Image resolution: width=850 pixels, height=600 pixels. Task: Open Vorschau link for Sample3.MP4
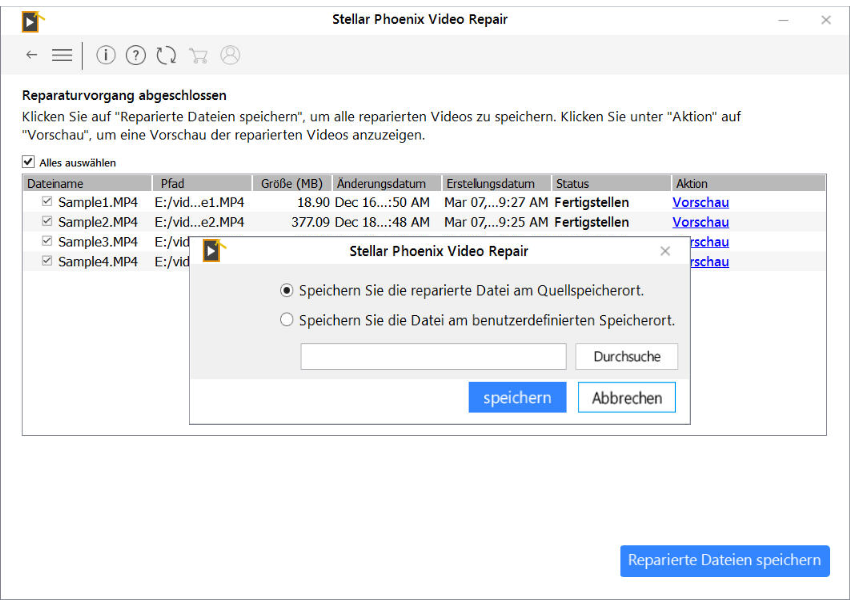click(x=710, y=242)
